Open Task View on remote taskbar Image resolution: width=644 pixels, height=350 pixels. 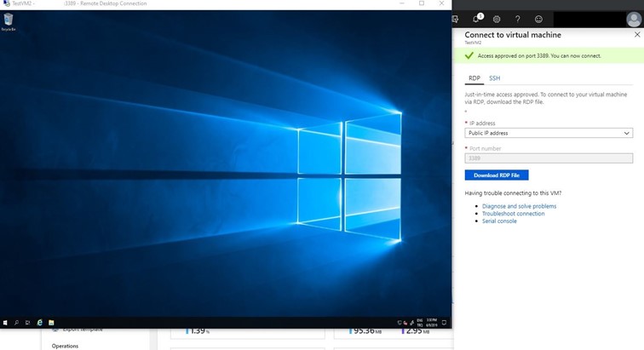(x=27, y=323)
